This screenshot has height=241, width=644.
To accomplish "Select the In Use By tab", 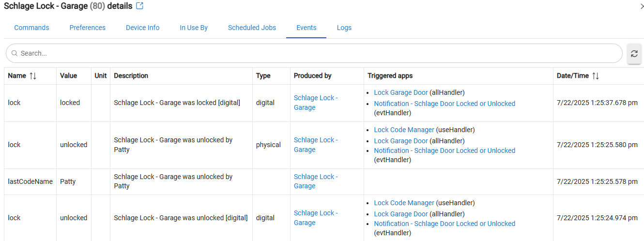I will coord(194,28).
